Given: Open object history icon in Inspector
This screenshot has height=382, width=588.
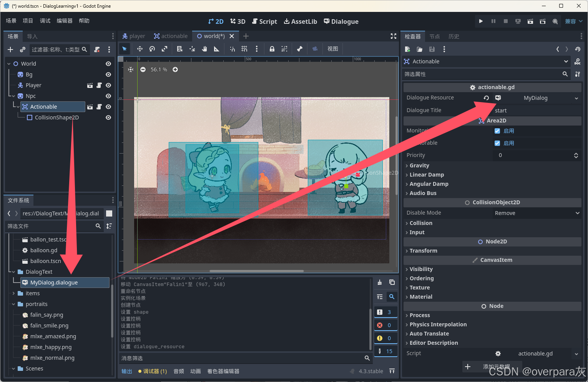Looking at the screenshot, I should coord(578,49).
